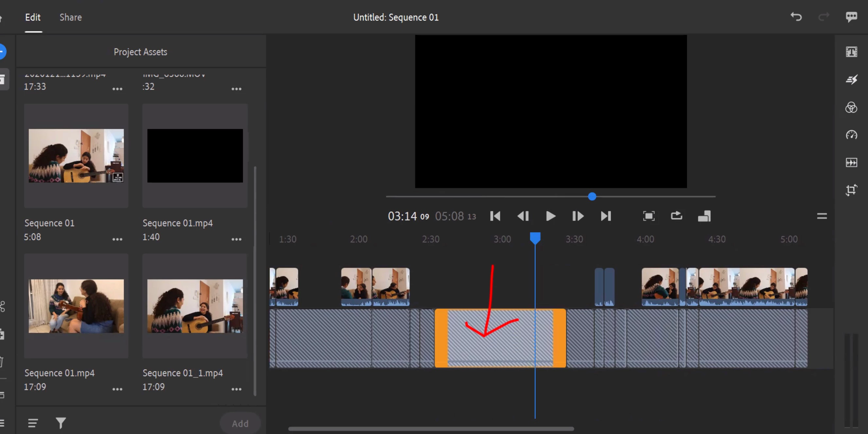Screen dimensions: 868x434
Task: Open the Audio panel icon
Action: coord(851,163)
